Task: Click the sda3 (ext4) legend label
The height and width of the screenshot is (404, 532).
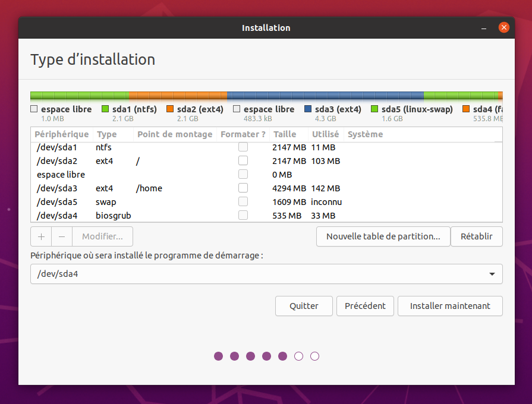Action: coord(338,109)
